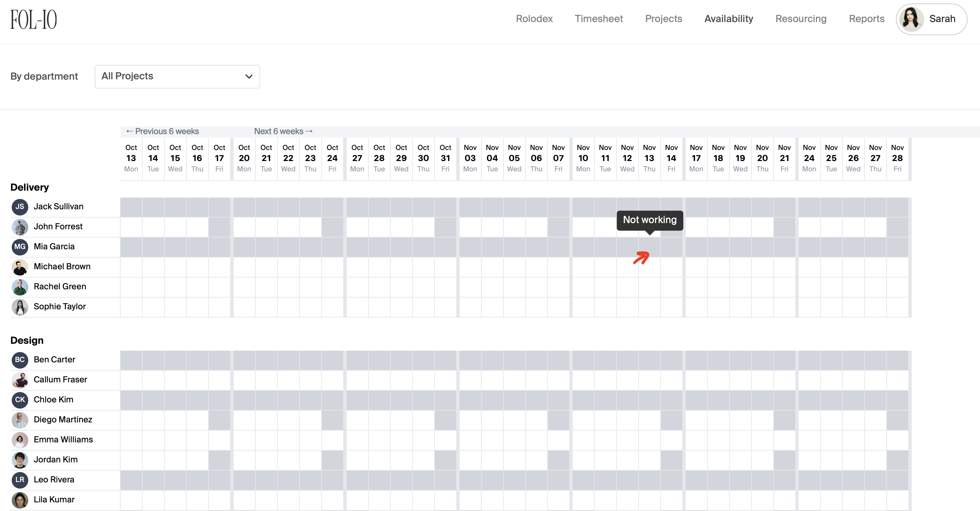Image resolution: width=980 pixels, height=511 pixels.
Task: Switch to the Timesheet tab
Action: pyautogui.click(x=599, y=19)
